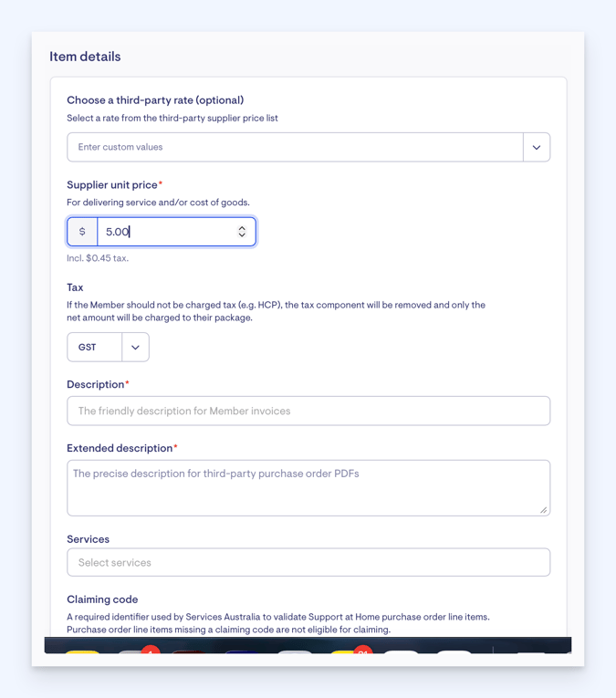The width and height of the screenshot is (616, 698).
Task: Select the GST tax value box
Action: 94,348
